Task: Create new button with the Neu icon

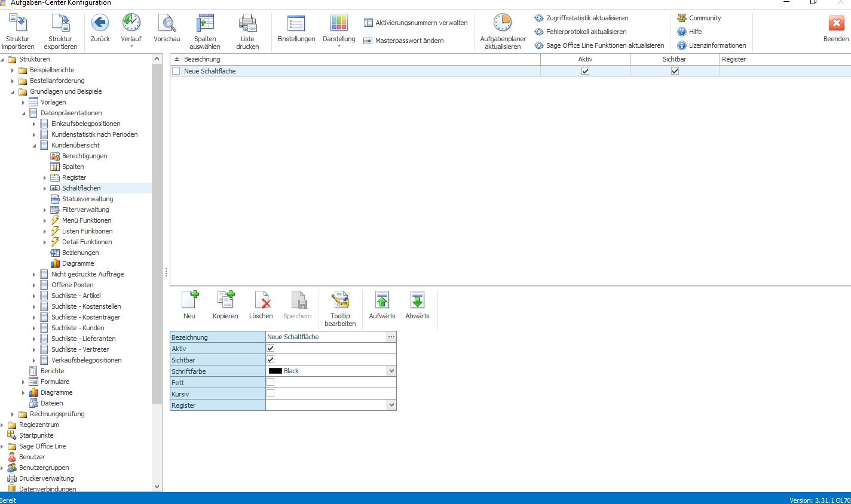Action: point(189,300)
